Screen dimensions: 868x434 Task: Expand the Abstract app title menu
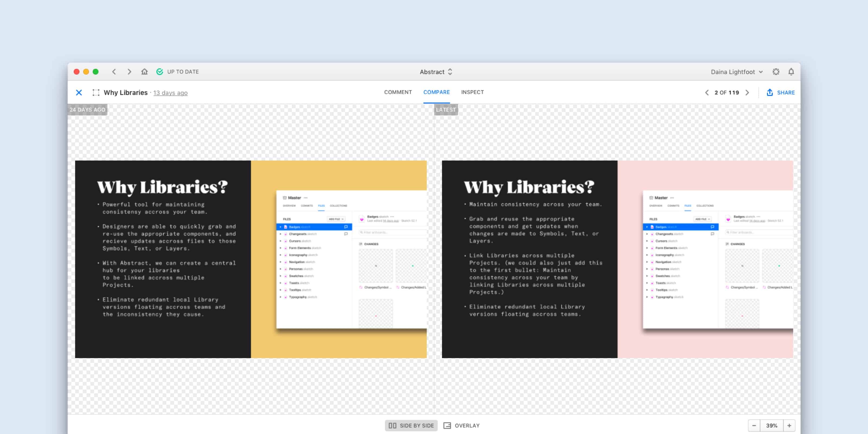pos(436,71)
